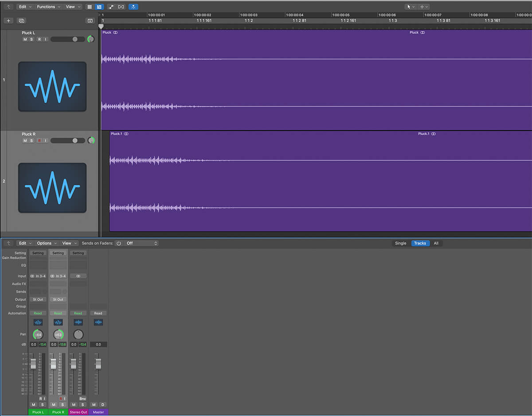Open the Read automation mode on Stereo Out strip
The image size is (532, 416).
pyautogui.click(x=78, y=313)
